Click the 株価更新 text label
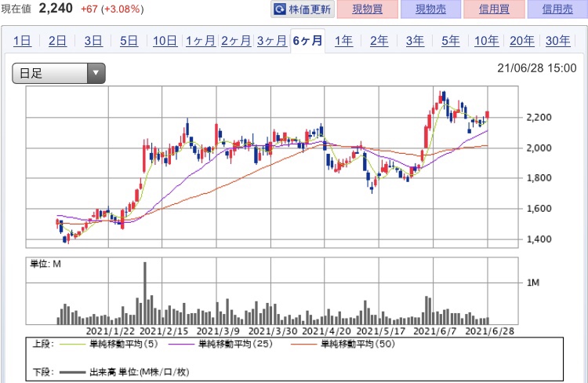The width and height of the screenshot is (588, 383). click(310, 9)
